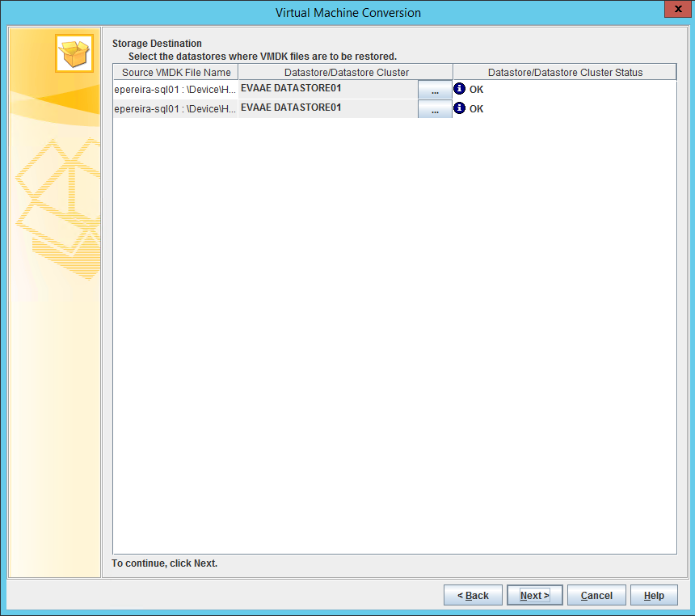Click the Virtual Machine Conversion title bar
The image size is (695, 616).
tap(347, 12)
